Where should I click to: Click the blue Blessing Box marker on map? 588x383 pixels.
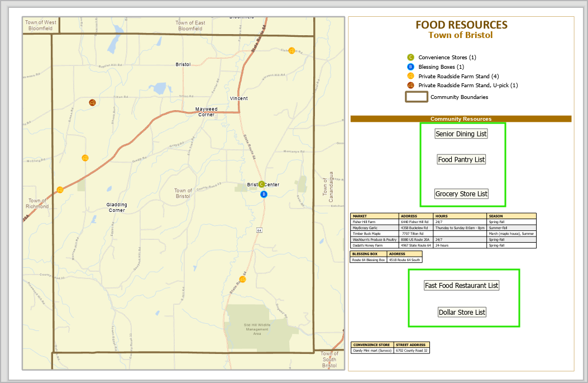(x=264, y=194)
